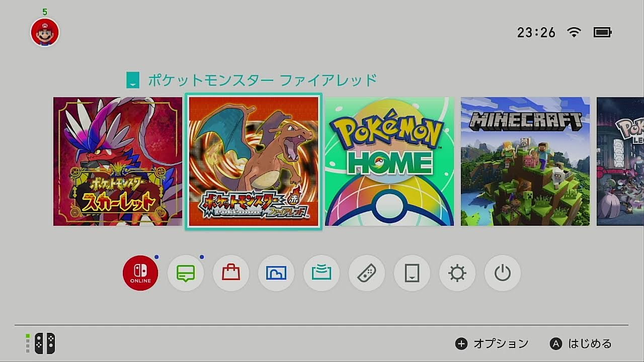Open the Album icon
The image size is (644, 362).
coord(276,273)
